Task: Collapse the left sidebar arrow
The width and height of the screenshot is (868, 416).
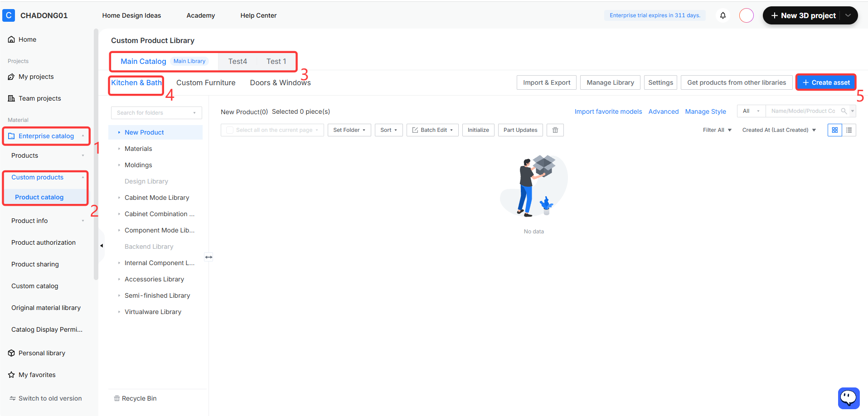Action: click(x=102, y=246)
